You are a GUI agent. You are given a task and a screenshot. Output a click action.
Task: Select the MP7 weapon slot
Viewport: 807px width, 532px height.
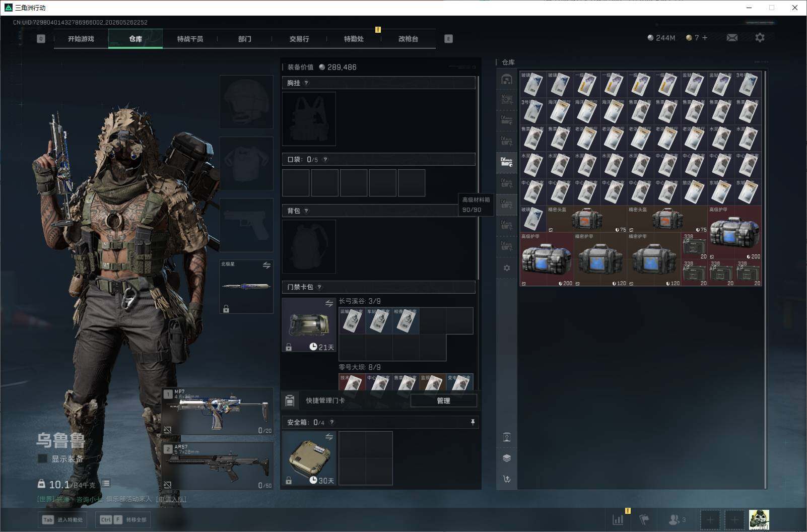click(x=218, y=411)
